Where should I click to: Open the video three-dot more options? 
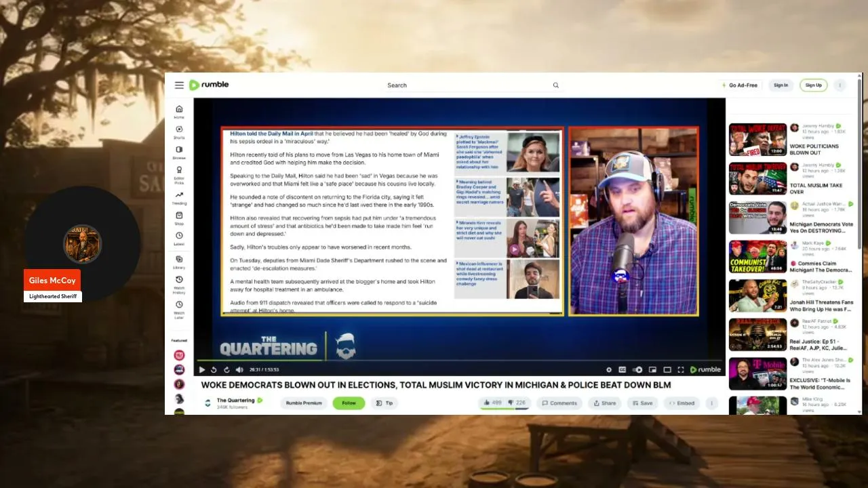pos(711,403)
